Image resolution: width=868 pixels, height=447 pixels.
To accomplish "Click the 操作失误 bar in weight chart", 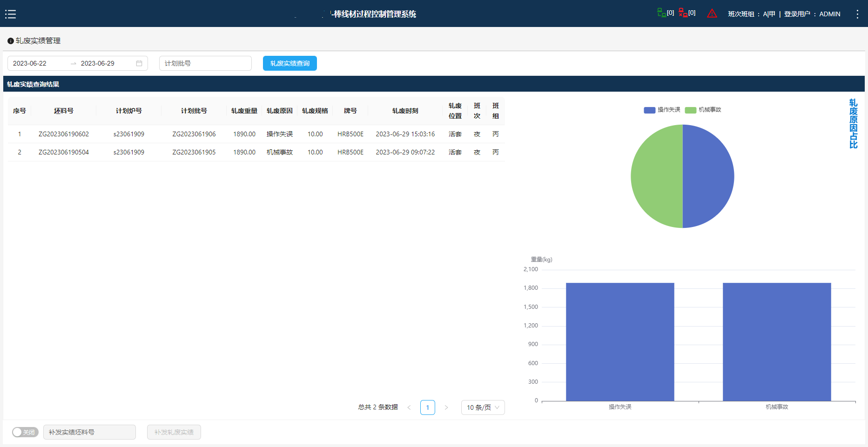I will tap(620, 342).
